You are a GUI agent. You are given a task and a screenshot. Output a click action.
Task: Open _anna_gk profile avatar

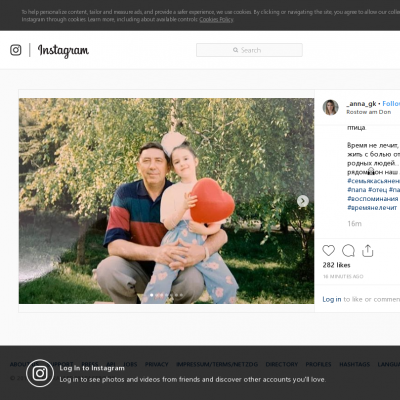[x=330, y=107]
